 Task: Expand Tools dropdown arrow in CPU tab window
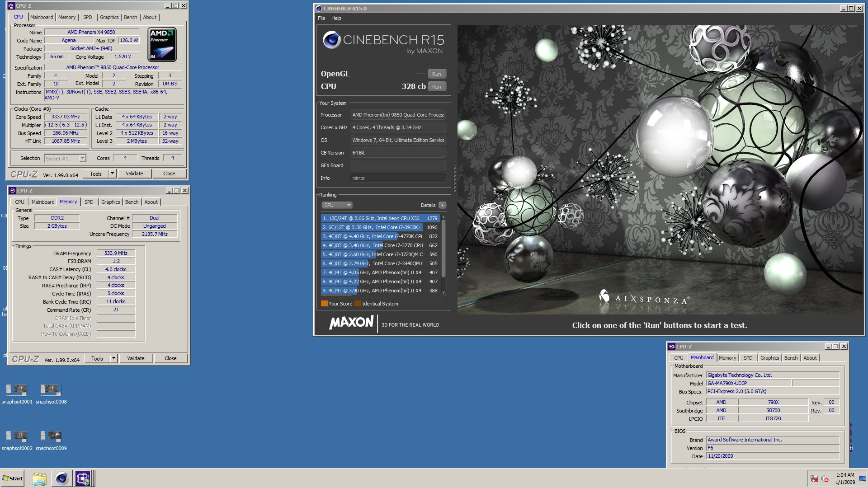click(x=113, y=174)
